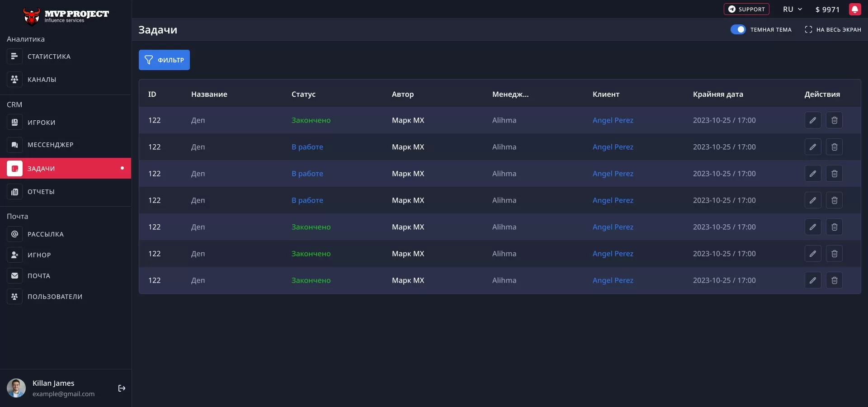This screenshot has width=868, height=407.
Task: Delete the last task using trash icon
Action: (834, 280)
